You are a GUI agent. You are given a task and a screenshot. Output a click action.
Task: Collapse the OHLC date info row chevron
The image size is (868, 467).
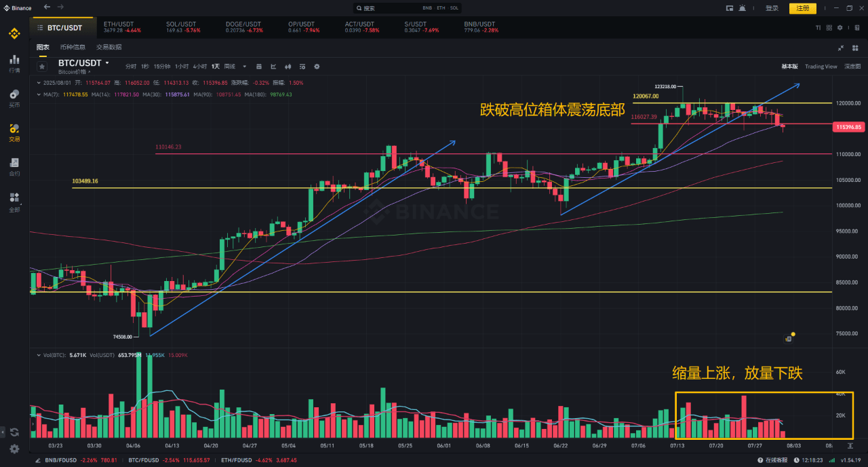tap(39, 83)
